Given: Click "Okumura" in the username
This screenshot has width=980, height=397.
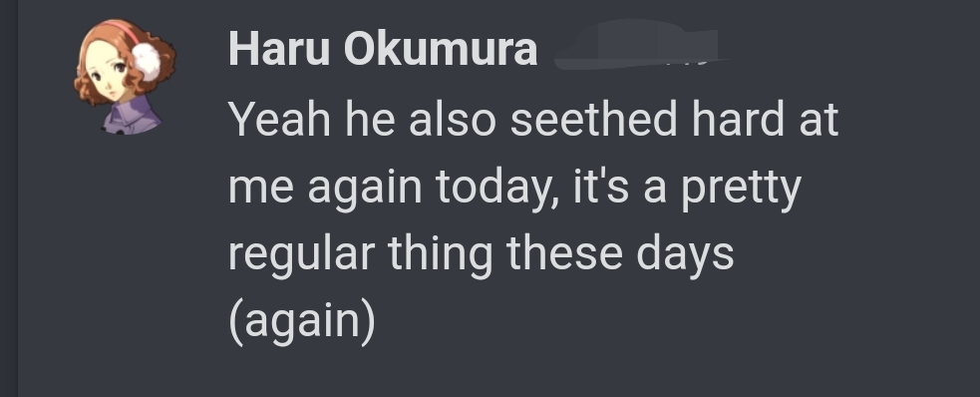Looking at the screenshot, I should point(441,50).
